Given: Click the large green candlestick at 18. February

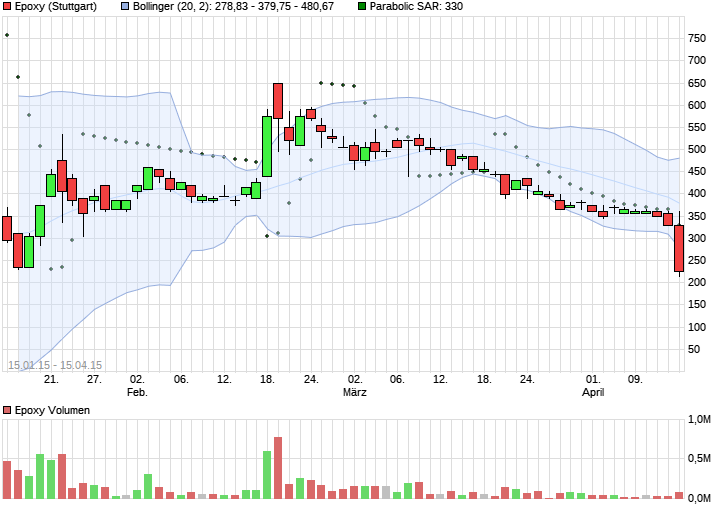Looking at the screenshot, I should pos(267,146).
